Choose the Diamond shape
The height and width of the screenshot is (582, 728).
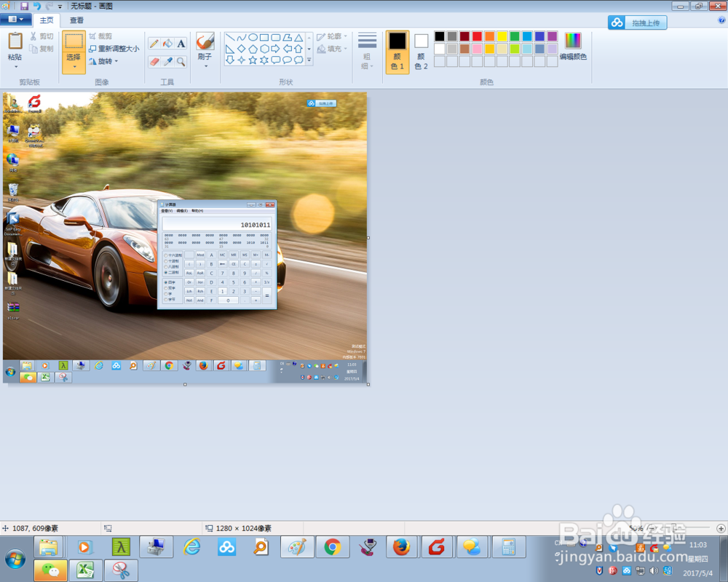click(242, 49)
